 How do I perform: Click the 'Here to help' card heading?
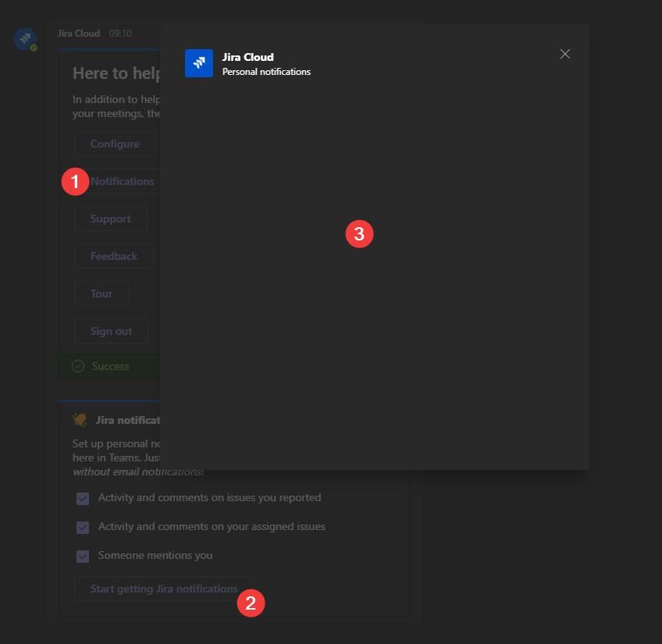click(x=116, y=73)
